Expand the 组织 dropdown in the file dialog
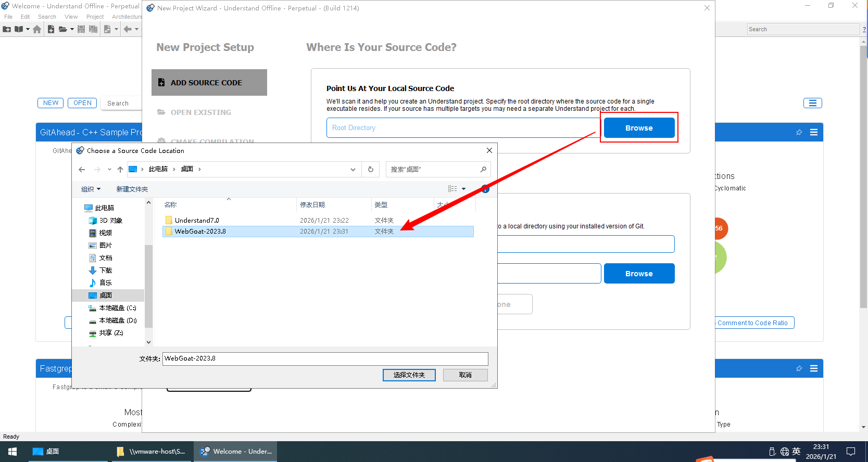The height and width of the screenshot is (462, 868). coord(91,189)
